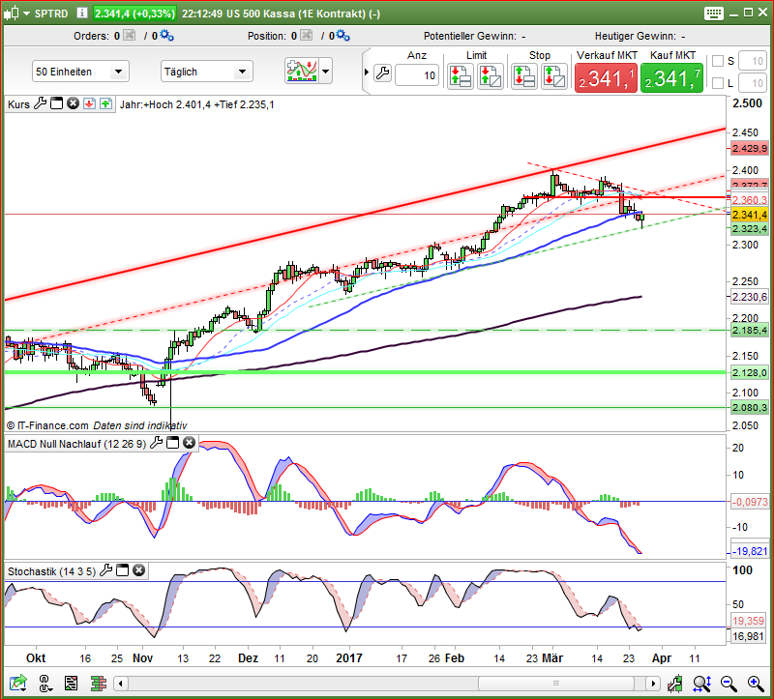Click the indicators chart icon button
This screenshot has width=774, height=700.
(302, 71)
